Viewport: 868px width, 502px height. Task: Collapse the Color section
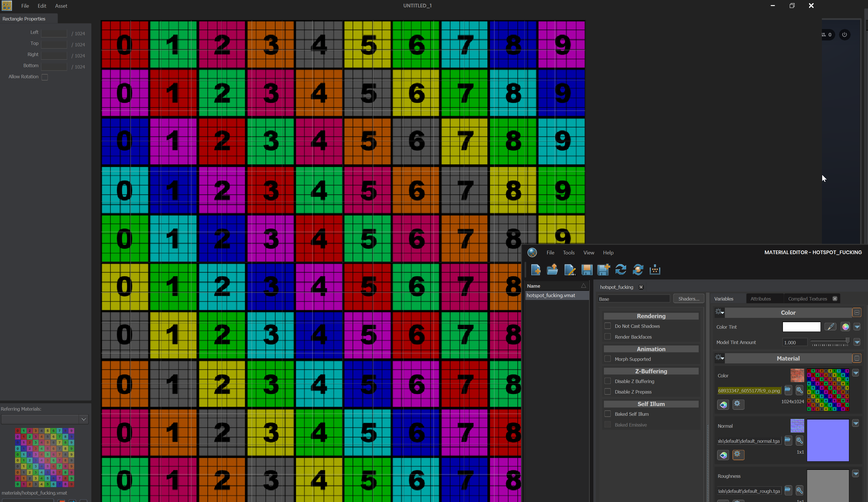coord(857,312)
